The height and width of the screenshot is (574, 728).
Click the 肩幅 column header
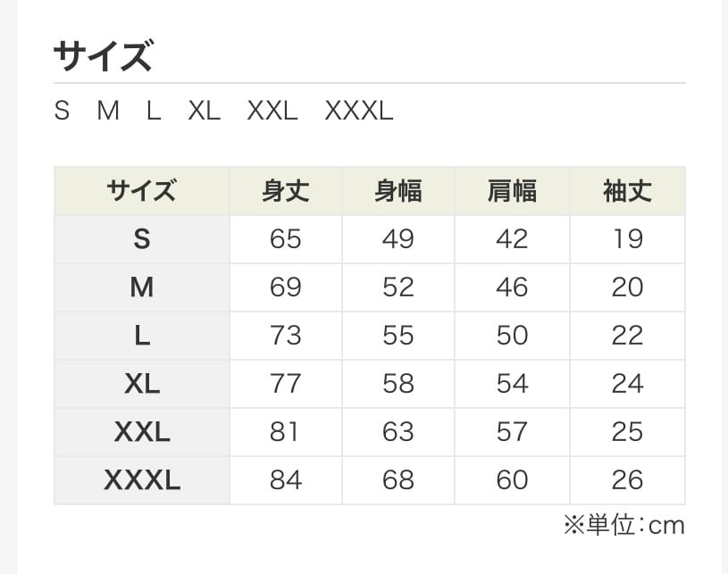coord(512,190)
